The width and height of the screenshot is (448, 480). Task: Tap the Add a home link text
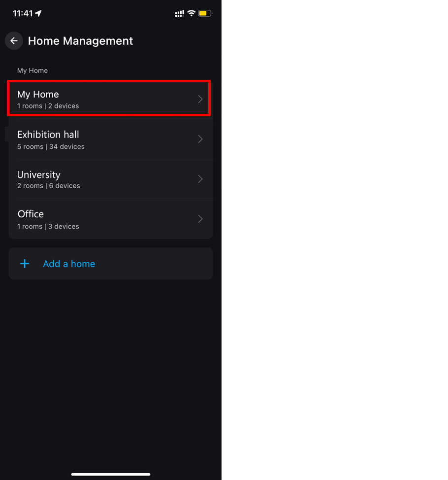(x=69, y=264)
